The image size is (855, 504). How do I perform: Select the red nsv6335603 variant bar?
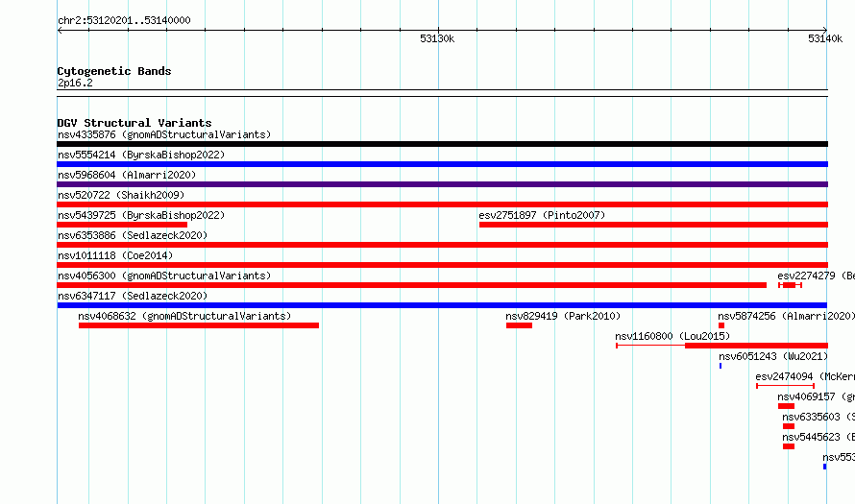tap(789, 426)
